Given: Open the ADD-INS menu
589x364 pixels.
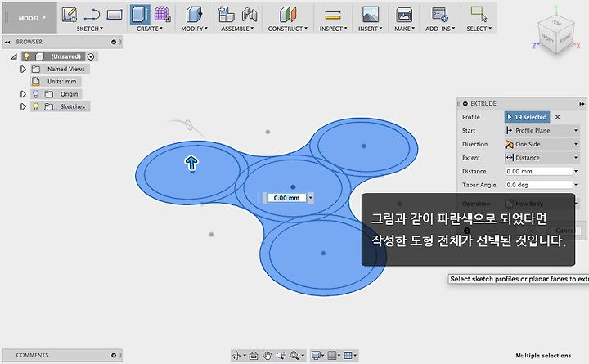Looking at the screenshot, I should coord(440,29).
